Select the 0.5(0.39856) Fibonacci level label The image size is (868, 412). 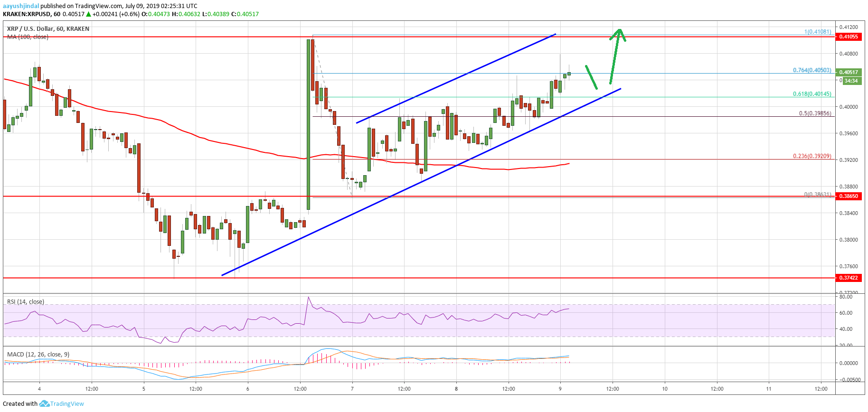[815, 113]
